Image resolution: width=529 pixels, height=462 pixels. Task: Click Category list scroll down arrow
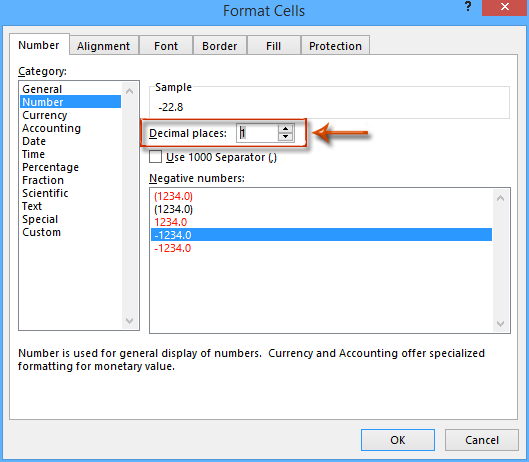(x=130, y=320)
